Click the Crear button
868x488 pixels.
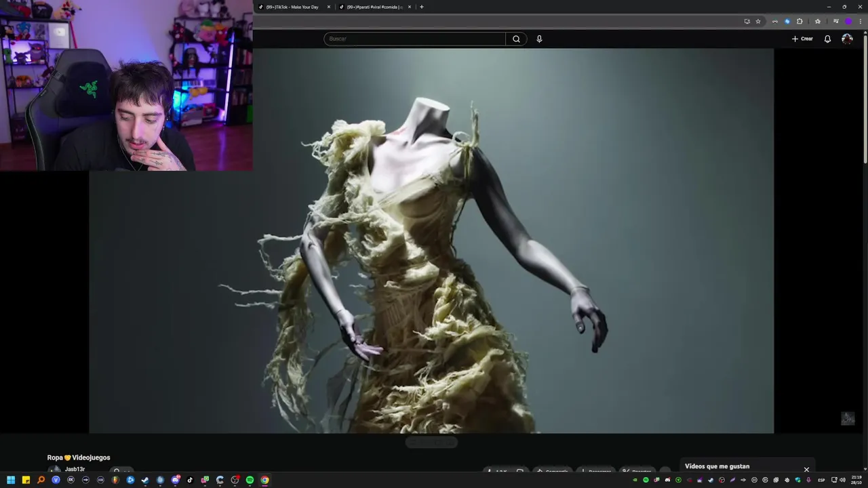pyautogui.click(x=802, y=39)
